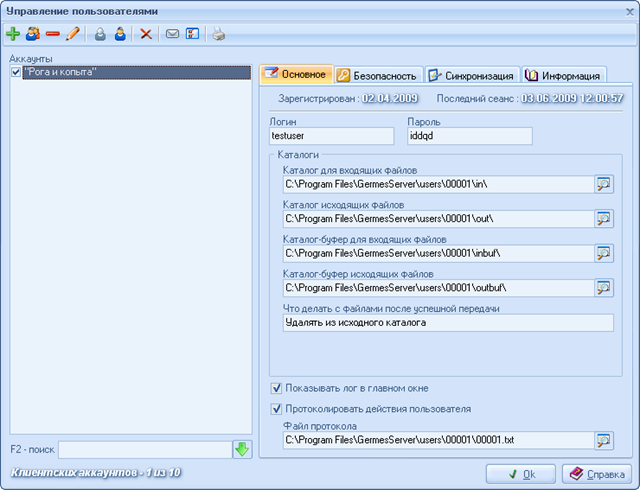Click the F2 search input field
Viewport: 640px width, 490px height.
145,450
